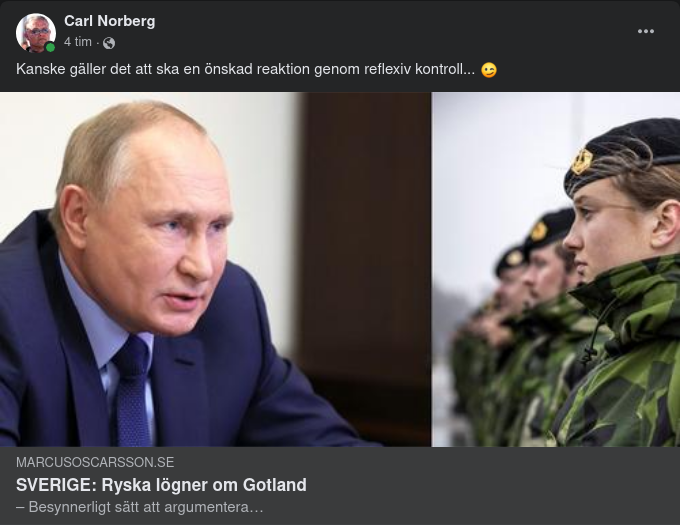Open Carl Norberg's profile picture
Viewport: 680px width, 525px height.
pos(36,33)
